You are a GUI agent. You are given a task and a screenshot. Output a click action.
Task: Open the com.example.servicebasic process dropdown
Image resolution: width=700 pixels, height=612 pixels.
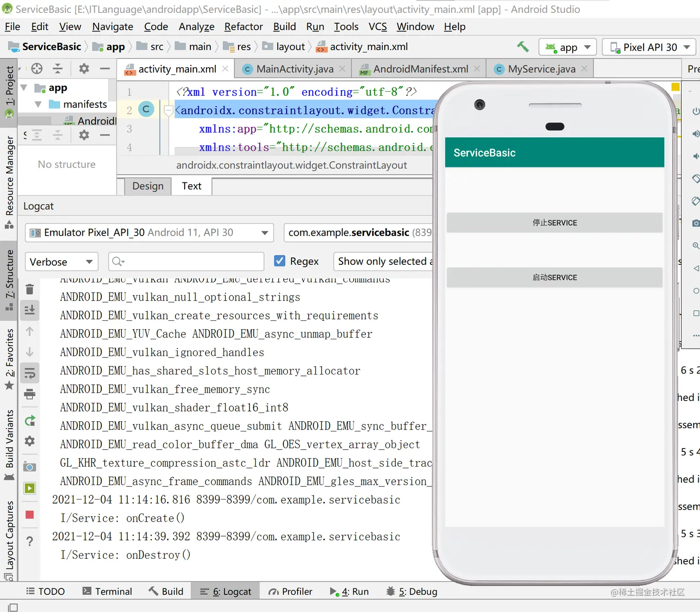[359, 232]
